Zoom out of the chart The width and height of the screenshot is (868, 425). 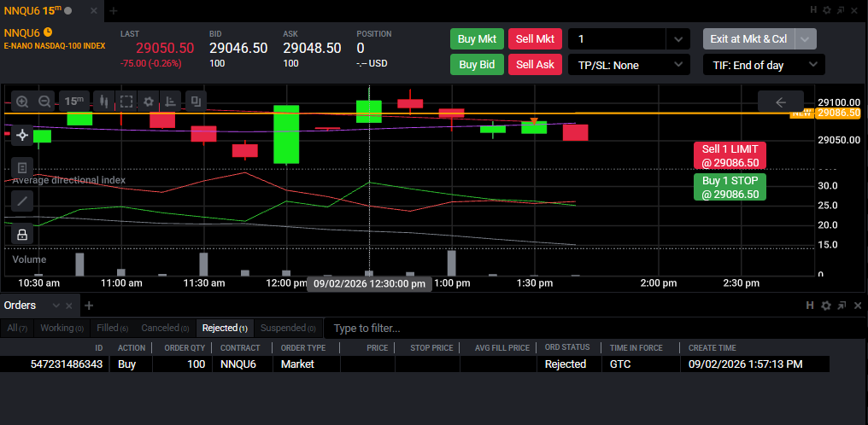pos(44,102)
